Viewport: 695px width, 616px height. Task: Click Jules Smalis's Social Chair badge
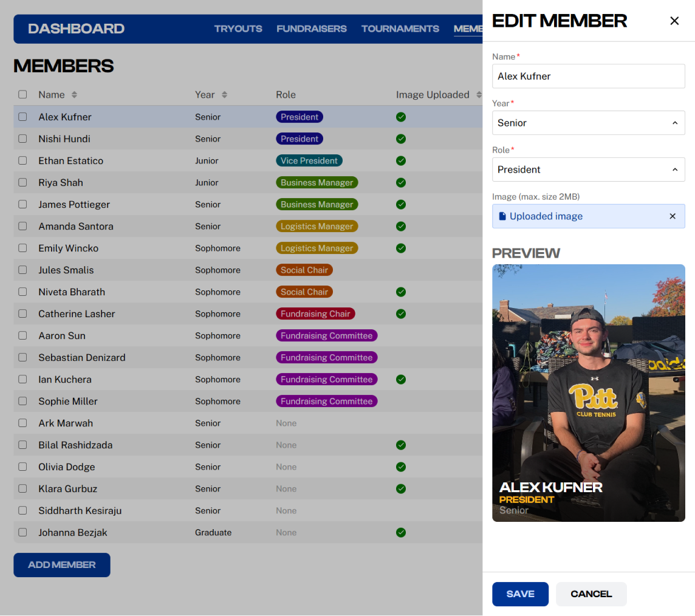point(304,270)
